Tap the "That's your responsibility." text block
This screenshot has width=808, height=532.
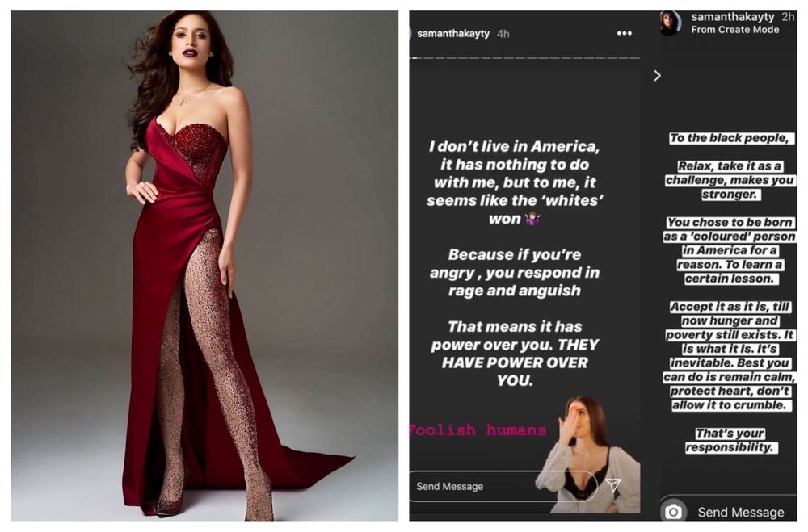click(730, 440)
